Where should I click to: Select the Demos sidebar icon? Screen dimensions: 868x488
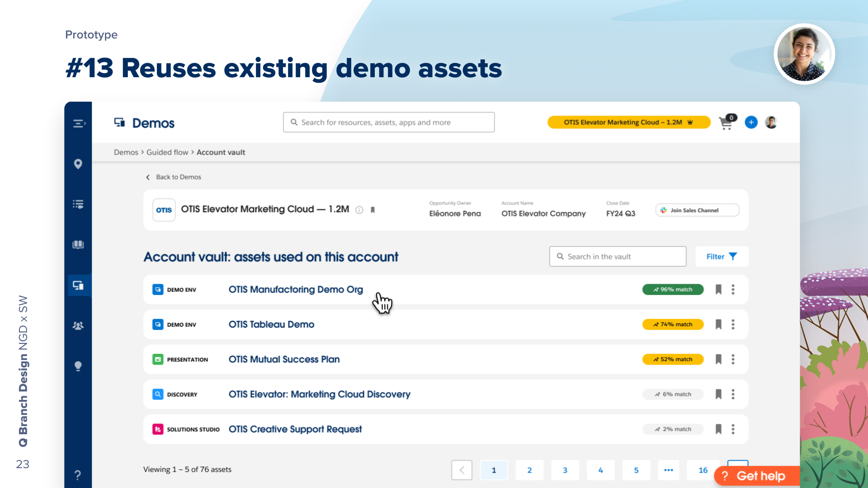(x=78, y=285)
